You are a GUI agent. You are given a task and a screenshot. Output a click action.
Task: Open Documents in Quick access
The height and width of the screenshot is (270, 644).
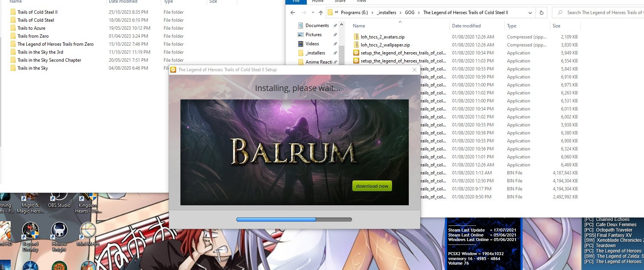(317, 26)
